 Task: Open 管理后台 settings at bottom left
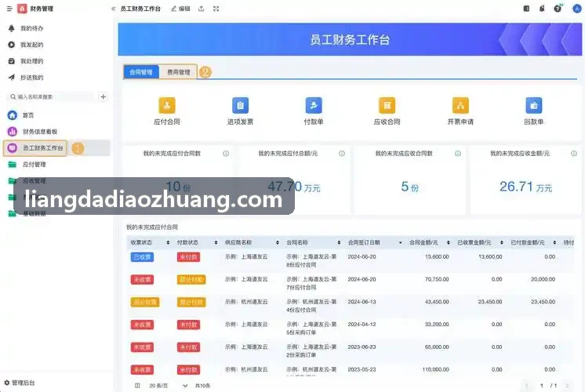point(20,383)
